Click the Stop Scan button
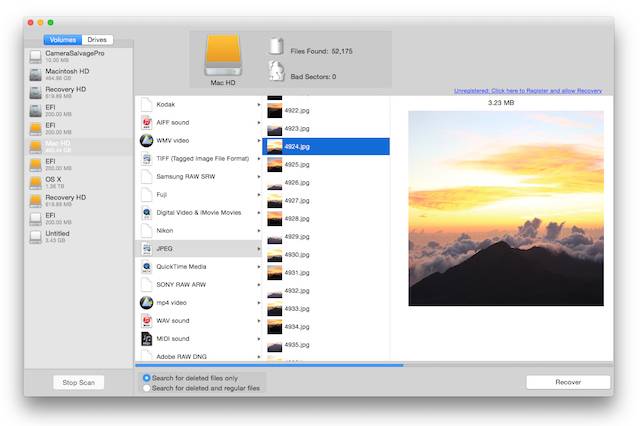The width and height of the screenshot is (641, 426). pos(78,383)
